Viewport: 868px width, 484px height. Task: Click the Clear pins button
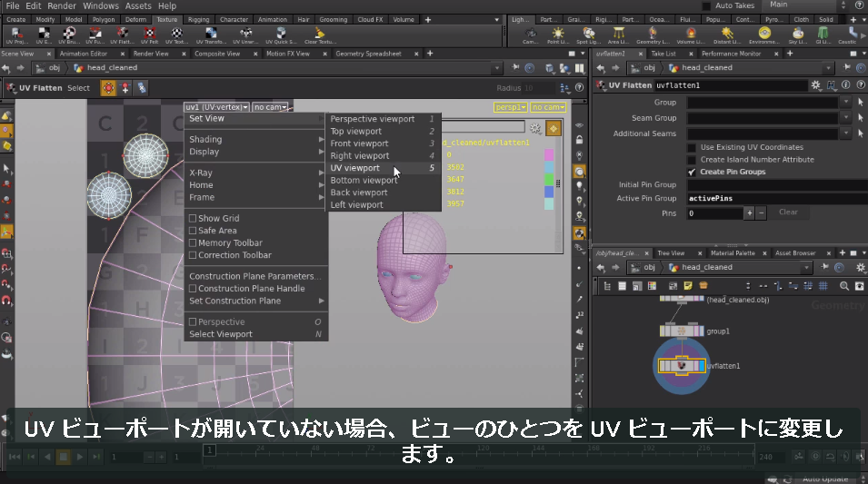[788, 212]
